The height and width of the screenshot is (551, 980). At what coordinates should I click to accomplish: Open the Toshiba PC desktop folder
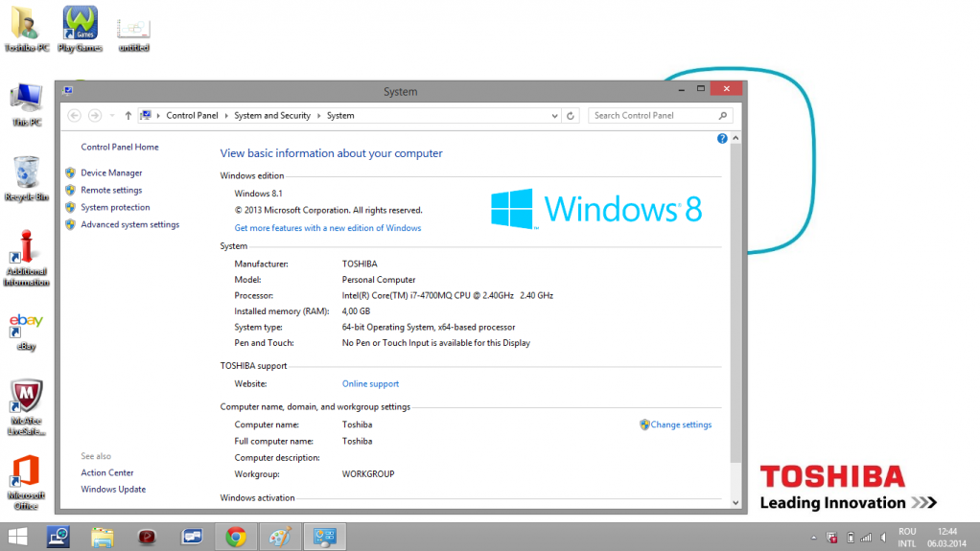26,29
